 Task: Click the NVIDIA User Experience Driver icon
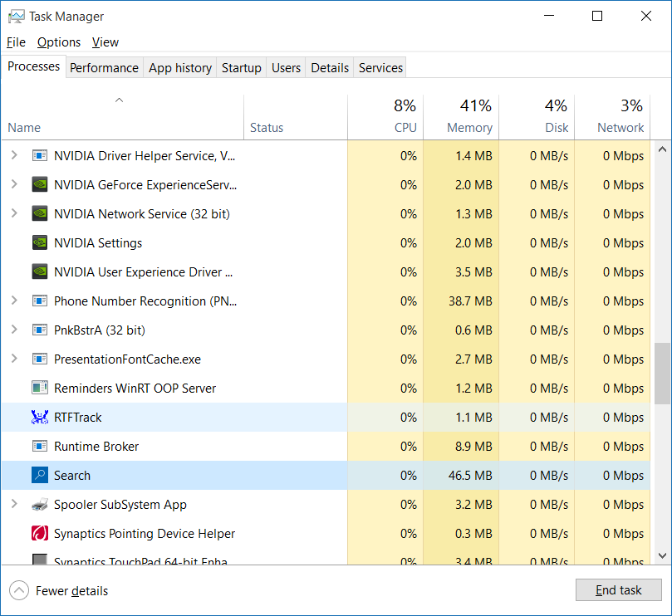40,272
